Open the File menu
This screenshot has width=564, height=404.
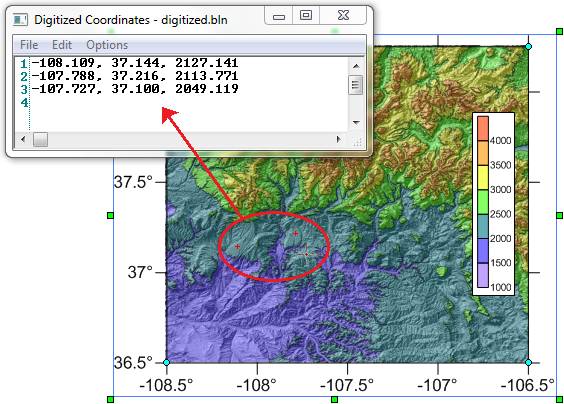tap(29, 45)
